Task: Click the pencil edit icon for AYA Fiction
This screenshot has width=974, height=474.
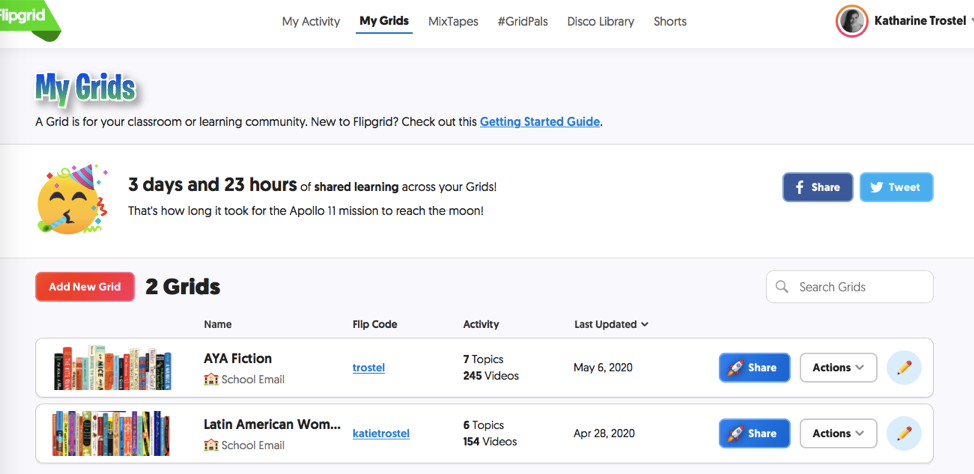Action: (x=904, y=368)
